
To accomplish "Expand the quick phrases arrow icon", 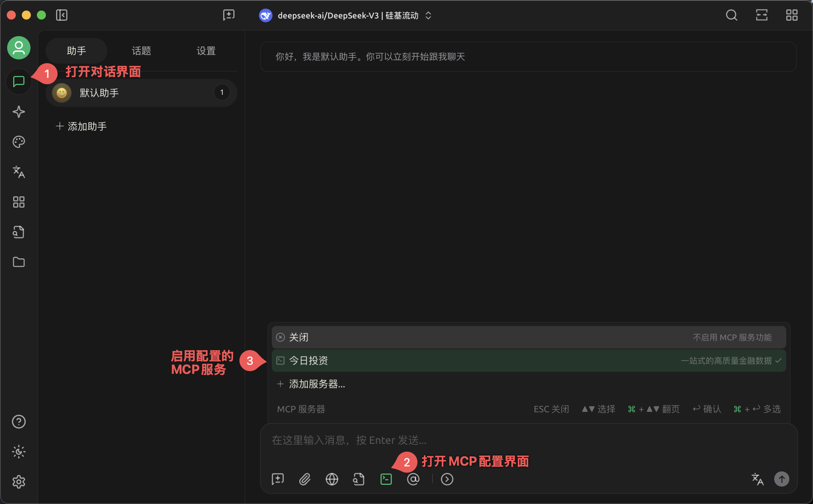I will (447, 479).
